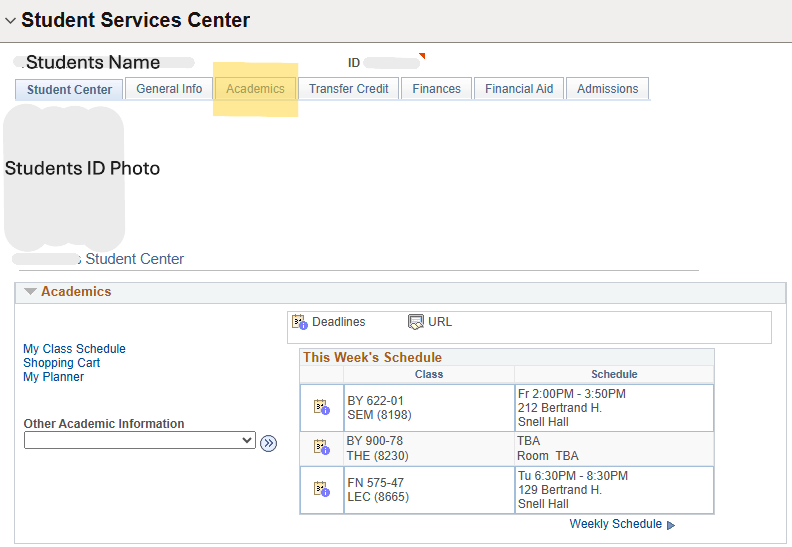Image resolution: width=792 pixels, height=547 pixels.
Task: Collapse the Student Services Center header
Action: tap(10, 21)
